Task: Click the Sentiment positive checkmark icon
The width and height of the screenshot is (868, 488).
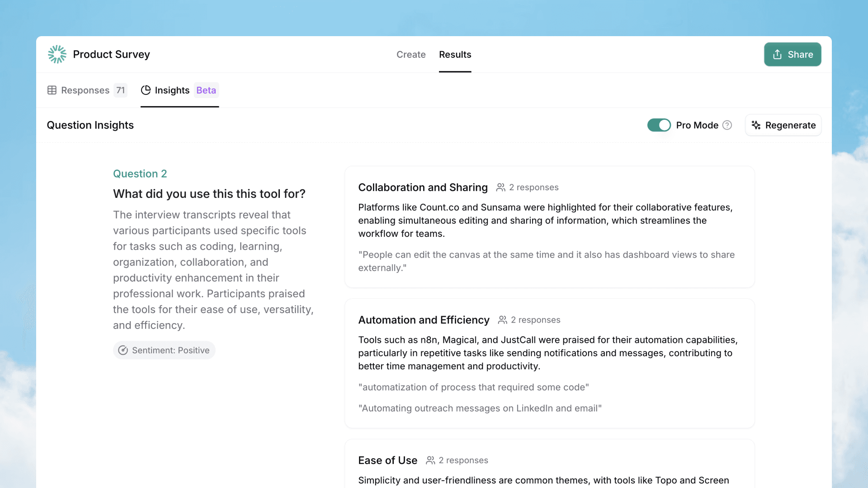Action: tap(123, 350)
